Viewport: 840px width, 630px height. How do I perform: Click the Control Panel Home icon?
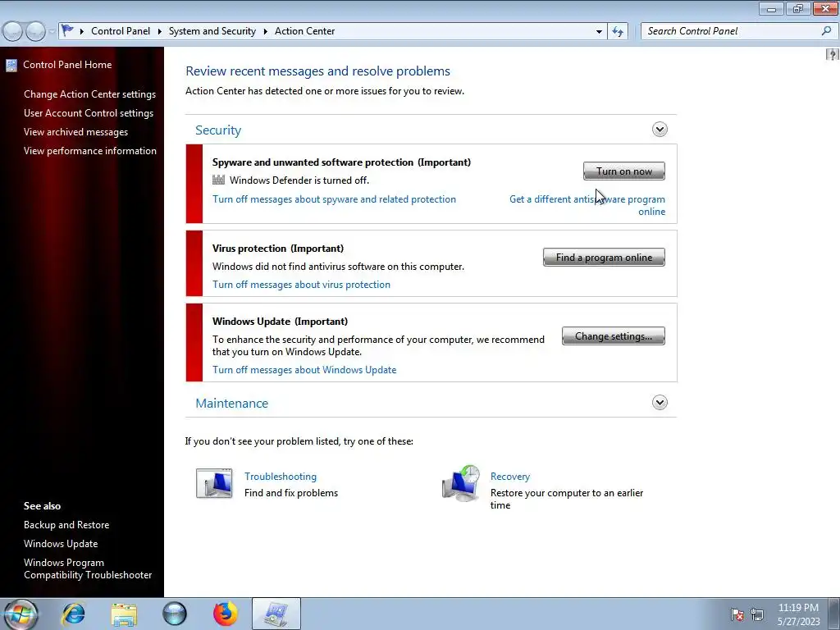coord(11,66)
